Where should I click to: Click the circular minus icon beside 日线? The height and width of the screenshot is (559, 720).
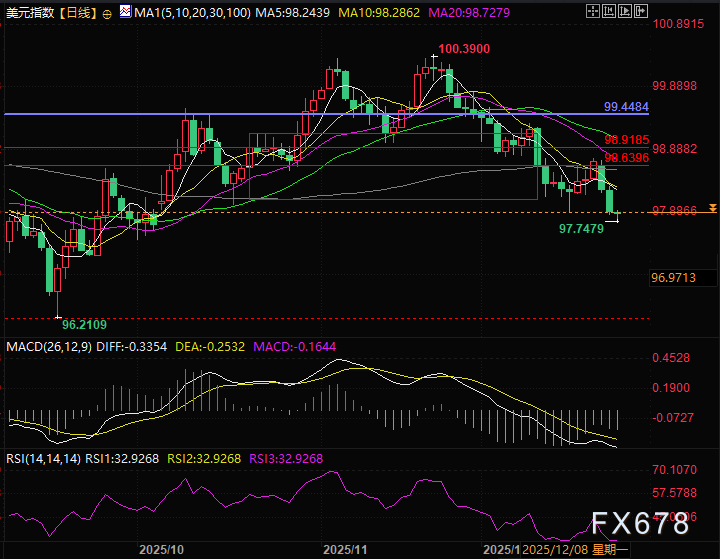click(108, 10)
